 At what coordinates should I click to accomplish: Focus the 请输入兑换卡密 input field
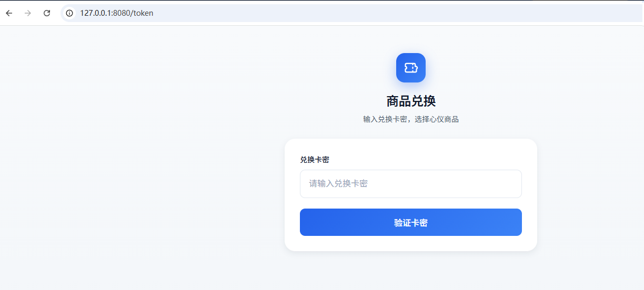click(x=410, y=184)
